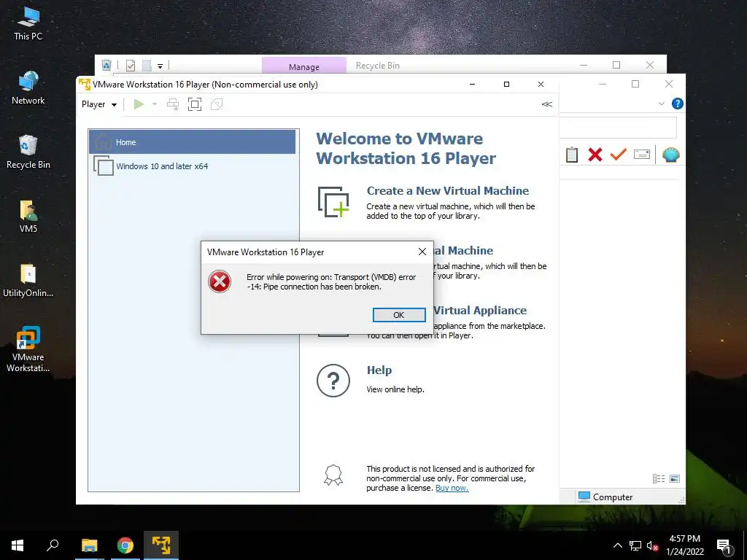Select Recycle Bin desktop icon
The width and height of the screenshot is (747, 560).
(x=28, y=152)
